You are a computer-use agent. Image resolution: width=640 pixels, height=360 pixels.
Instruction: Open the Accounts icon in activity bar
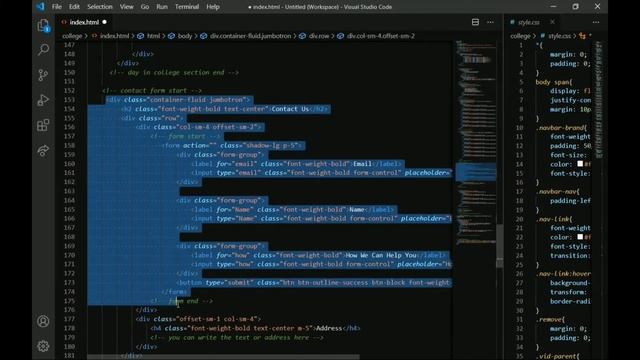[43, 321]
